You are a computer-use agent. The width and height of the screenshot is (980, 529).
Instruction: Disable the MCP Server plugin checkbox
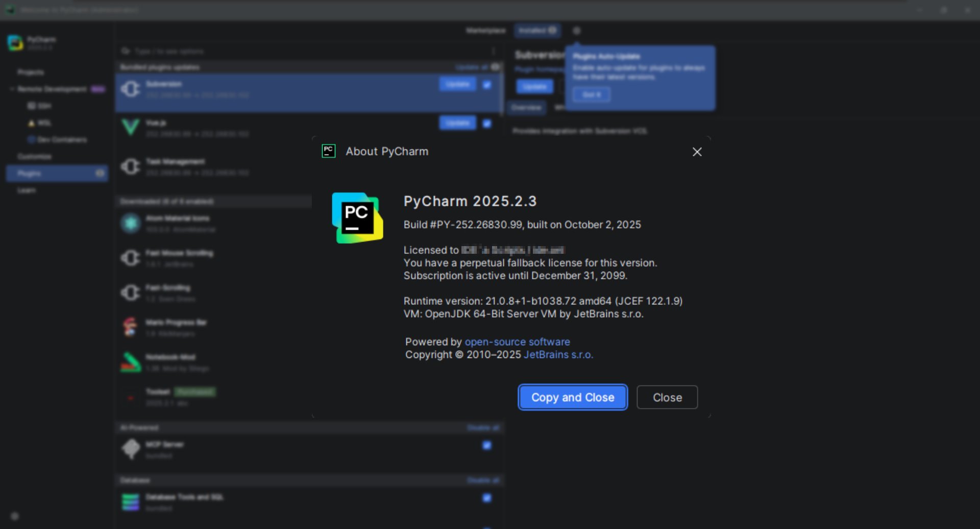pos(487,445)
